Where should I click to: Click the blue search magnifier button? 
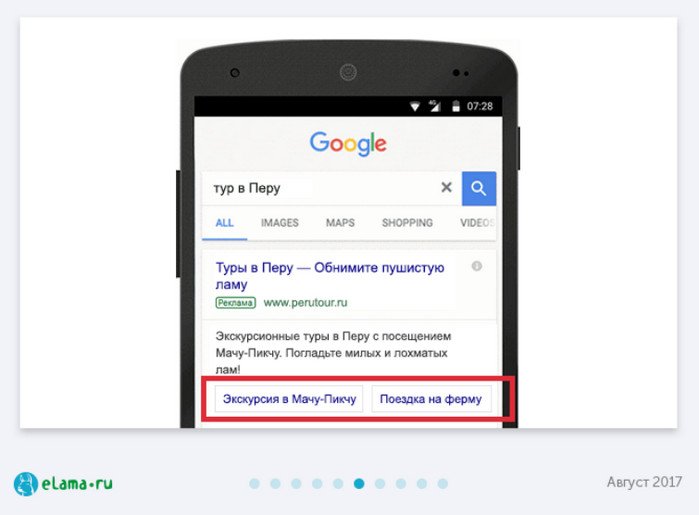[x=479, y=189]
